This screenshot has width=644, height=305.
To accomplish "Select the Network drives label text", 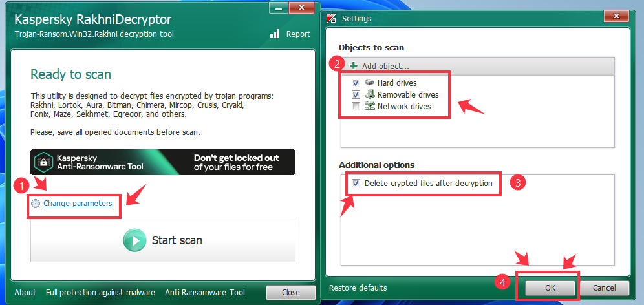I will [x=404, y=107].
